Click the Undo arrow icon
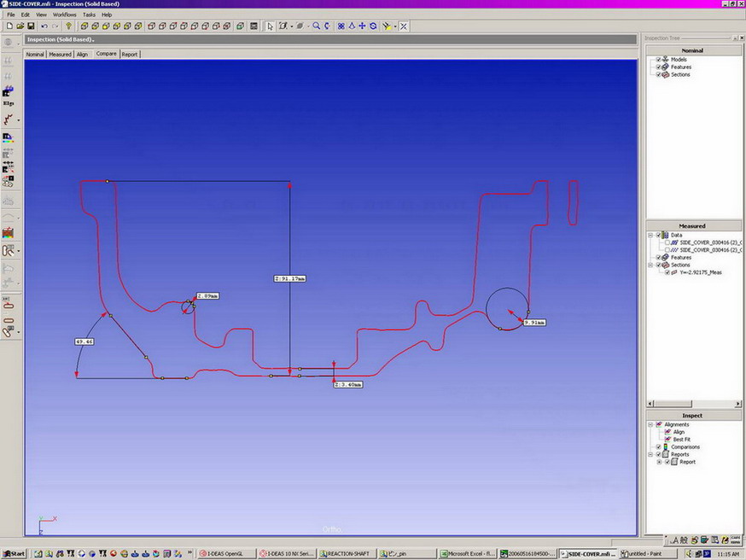Viewport: 746px width, 560px height. tap(44, 26)
